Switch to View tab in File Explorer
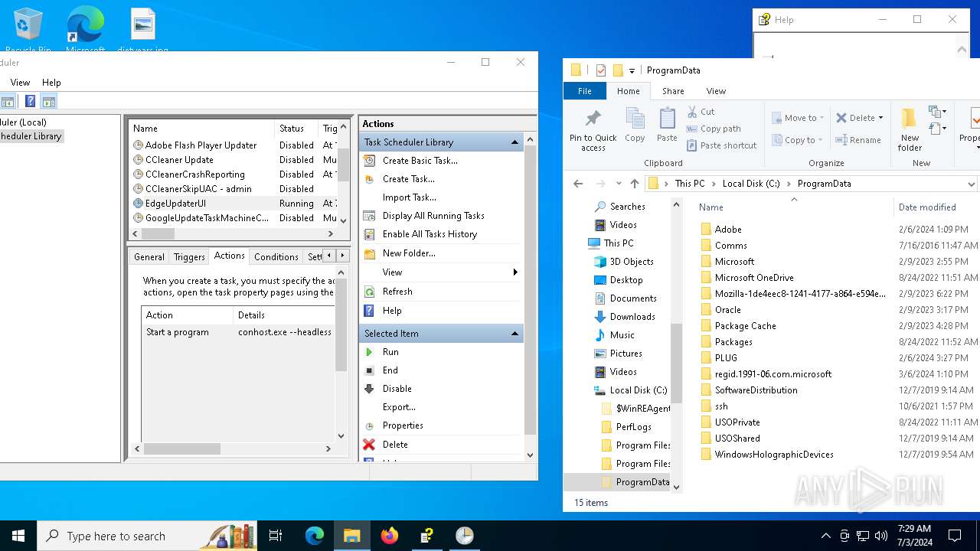Viewport: 980px width, 551px height. tap(716, 91)
